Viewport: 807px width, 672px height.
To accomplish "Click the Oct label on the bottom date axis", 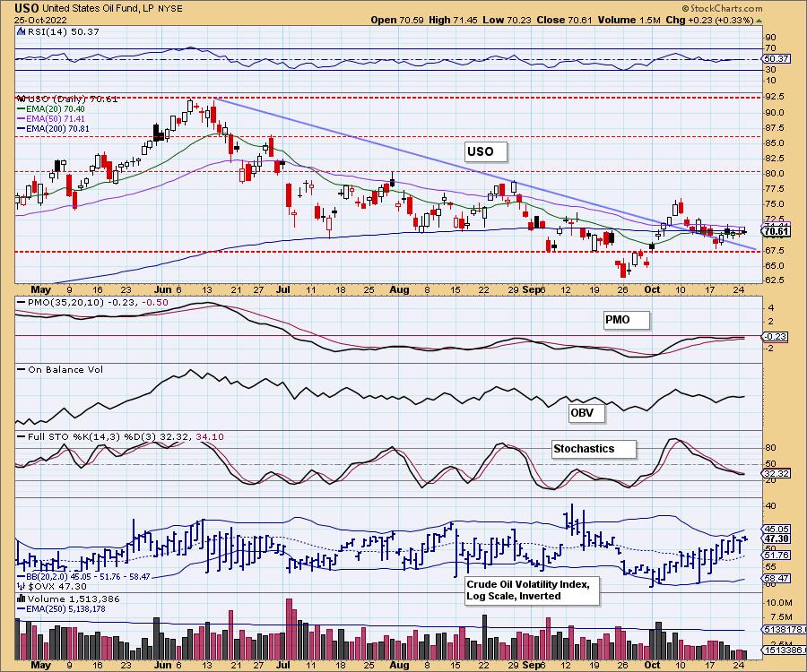I will tap(652, 665).
